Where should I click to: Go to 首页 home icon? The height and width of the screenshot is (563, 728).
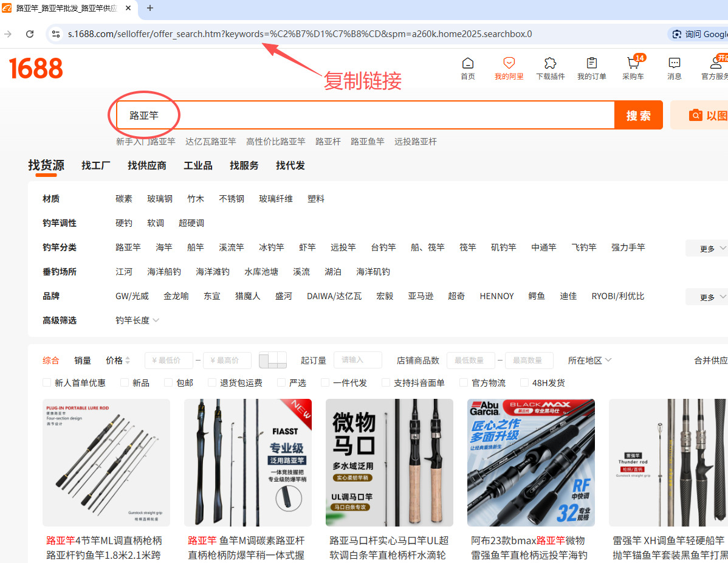(467, 68)
